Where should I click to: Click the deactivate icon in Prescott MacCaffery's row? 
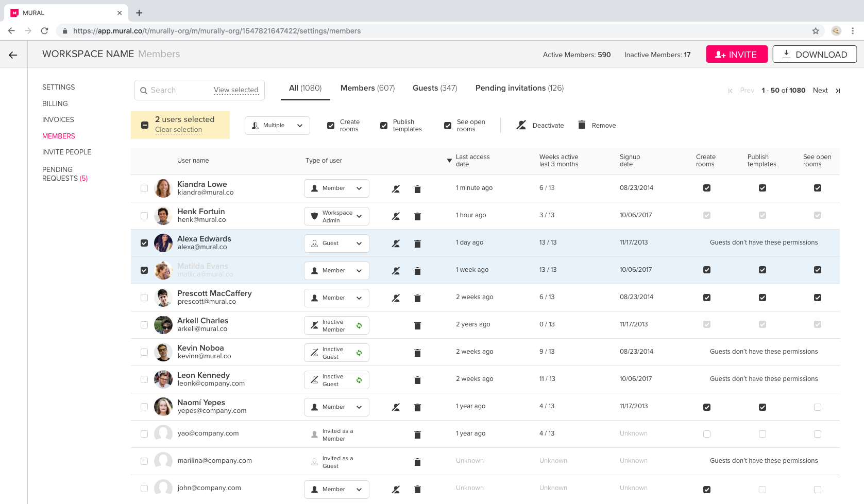point(396,298)
